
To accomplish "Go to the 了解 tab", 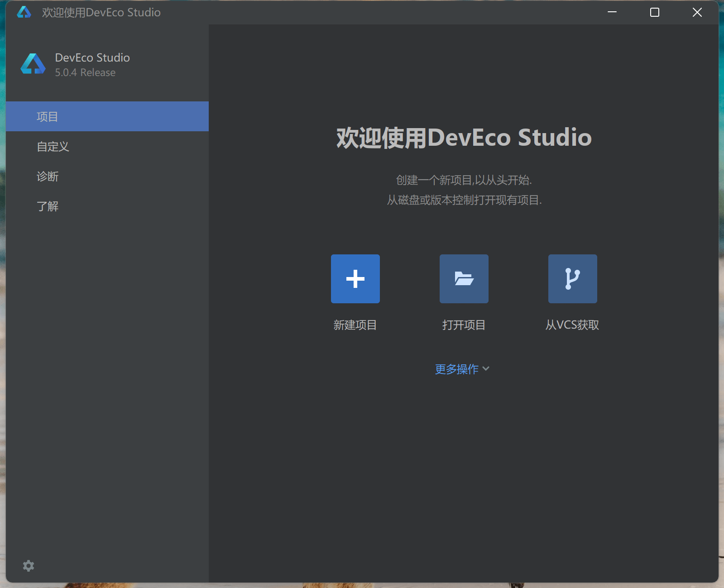I will (x=107, y=206).
